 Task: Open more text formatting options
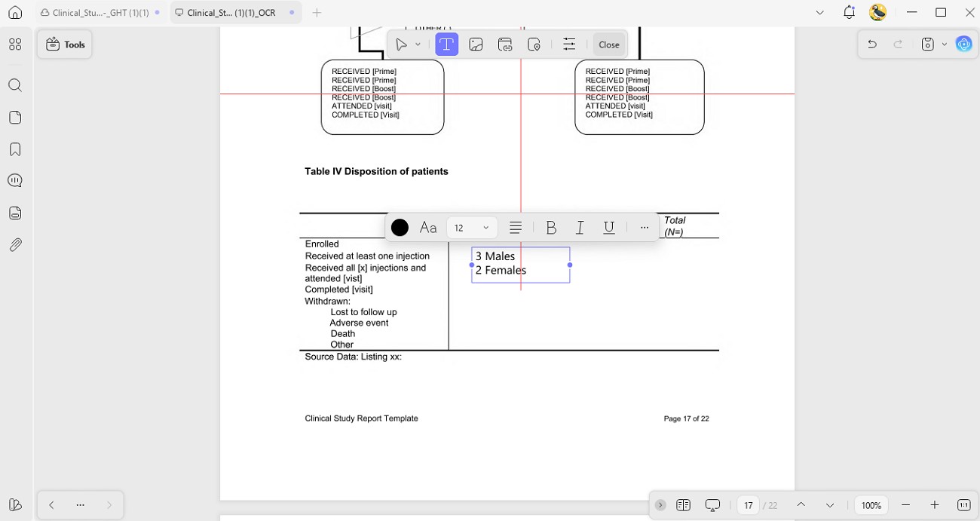click(x=644, y=227)
